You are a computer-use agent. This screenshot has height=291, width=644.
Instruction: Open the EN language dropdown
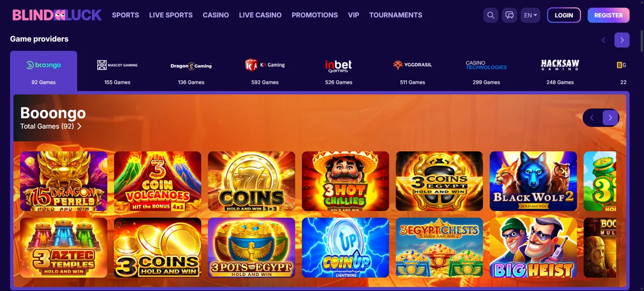coord(530,15)
